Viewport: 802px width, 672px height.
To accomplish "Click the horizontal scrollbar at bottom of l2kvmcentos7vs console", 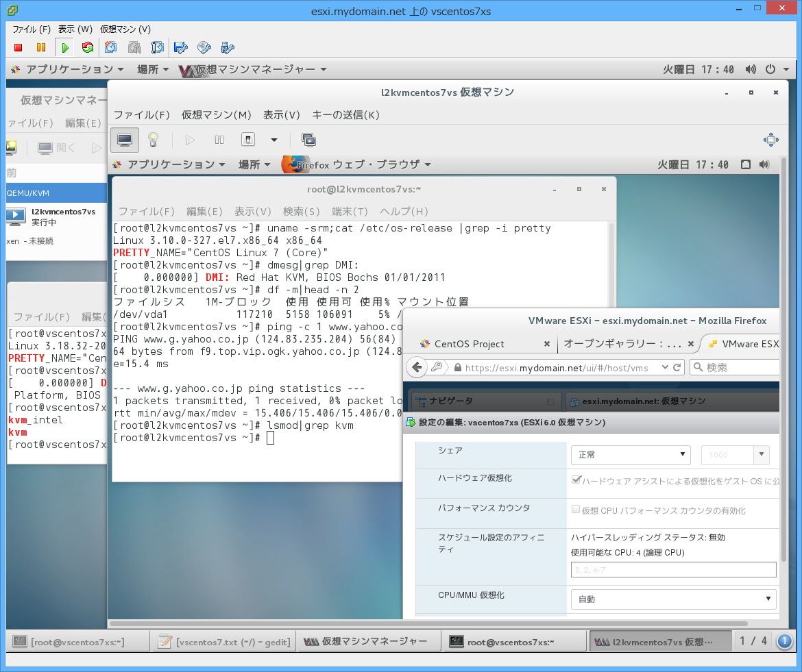I will click(x=428, y=623).
